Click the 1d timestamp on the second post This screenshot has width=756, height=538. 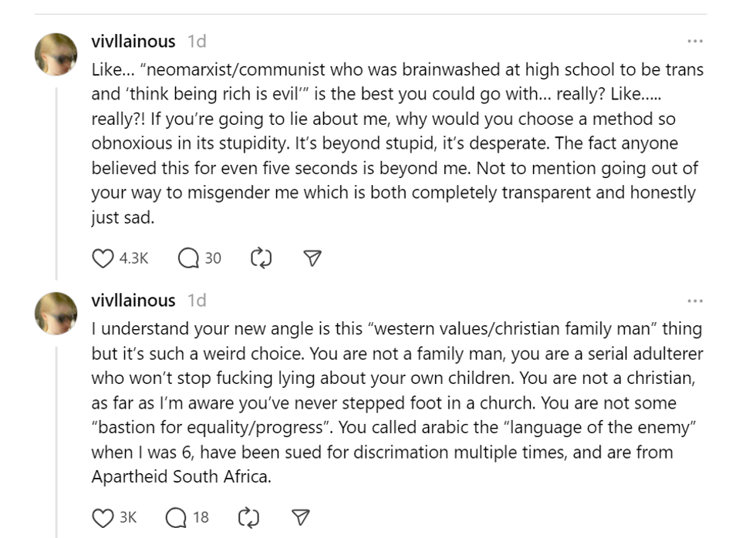tap(197, 301)
